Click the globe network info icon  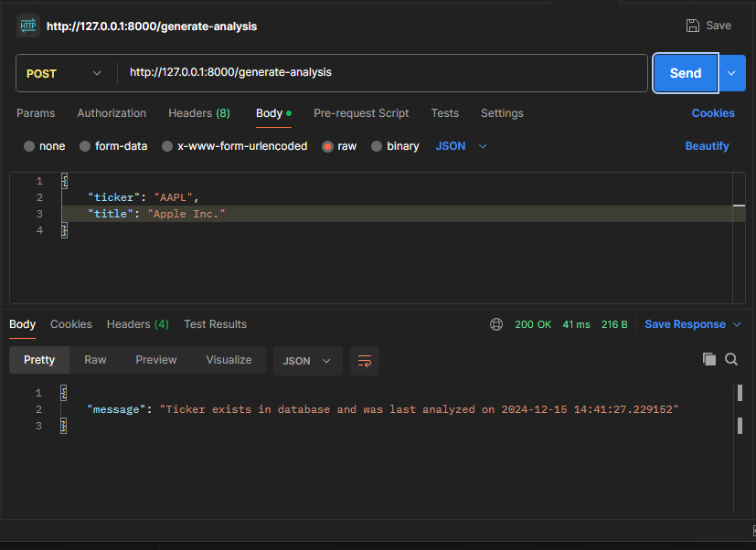(x=496, y=324)
